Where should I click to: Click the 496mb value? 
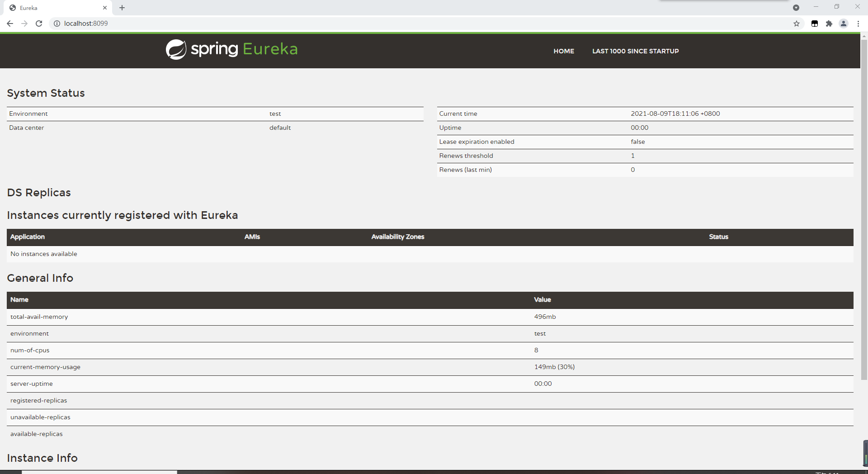tap(545, 317)
